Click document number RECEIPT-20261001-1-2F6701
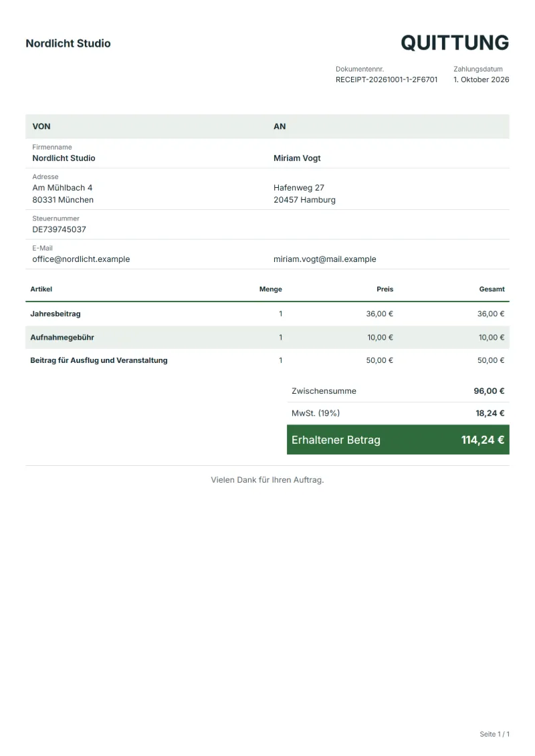The height and width of the screenshot is (756, 535). point(387,80)
